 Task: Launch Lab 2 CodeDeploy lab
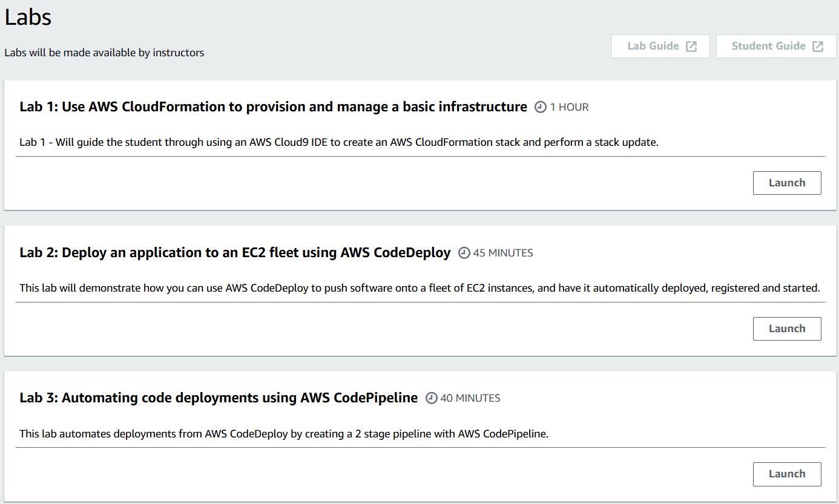point(787,329)
